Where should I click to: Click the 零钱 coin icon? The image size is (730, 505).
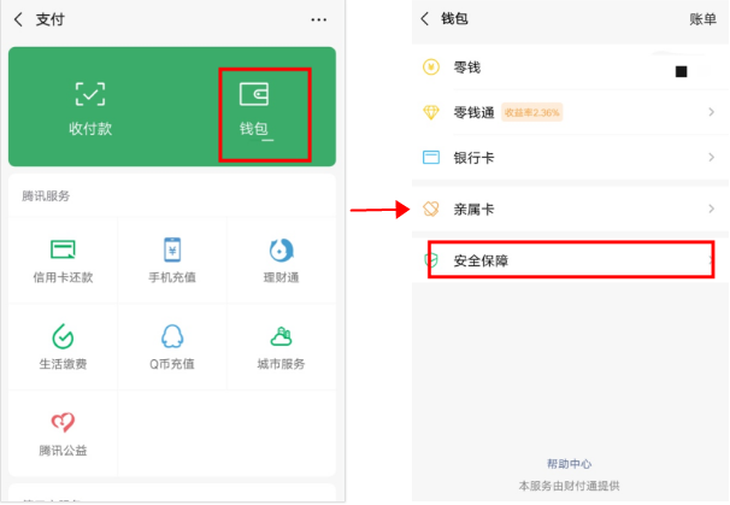click(431, 67)
